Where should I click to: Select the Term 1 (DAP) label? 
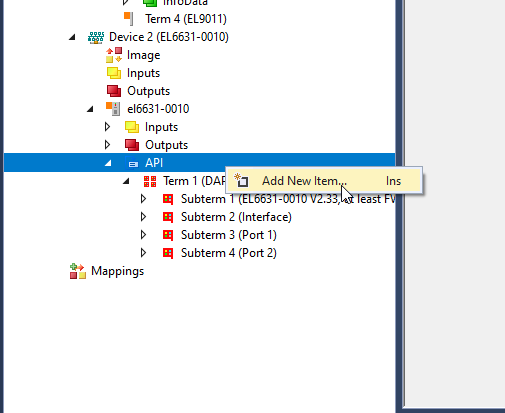point(194,181)
